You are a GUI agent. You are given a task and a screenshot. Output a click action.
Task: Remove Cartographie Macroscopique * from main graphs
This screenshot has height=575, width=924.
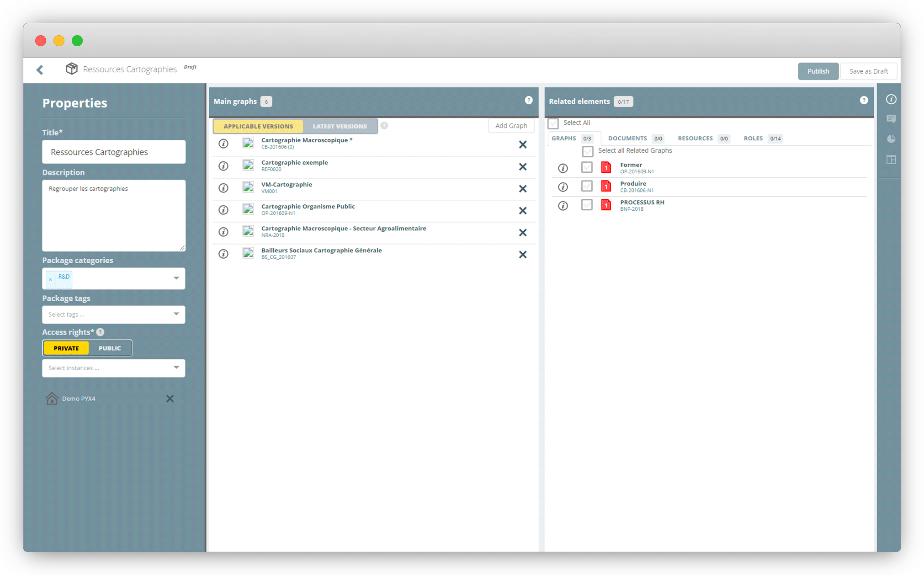pos(523,144)
